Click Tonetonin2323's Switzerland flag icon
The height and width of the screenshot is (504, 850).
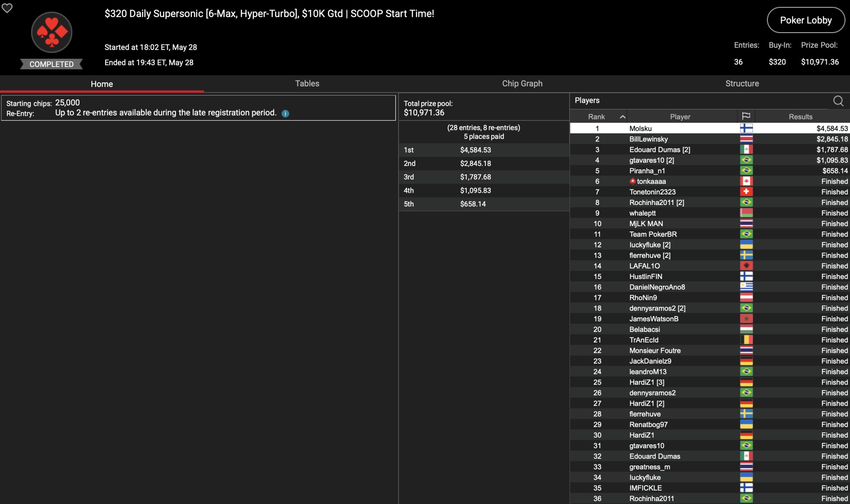(x=746, y=192)
